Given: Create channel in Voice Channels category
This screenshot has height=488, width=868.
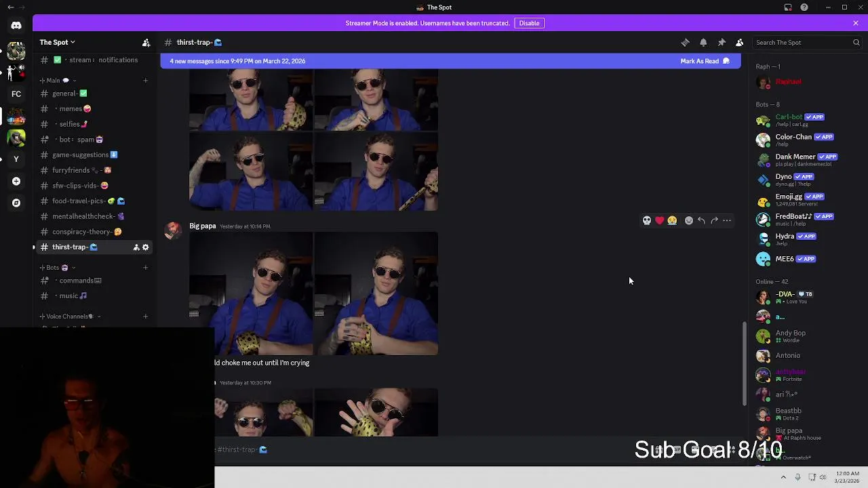Looking at the screenshot, I should pos(145,317).
